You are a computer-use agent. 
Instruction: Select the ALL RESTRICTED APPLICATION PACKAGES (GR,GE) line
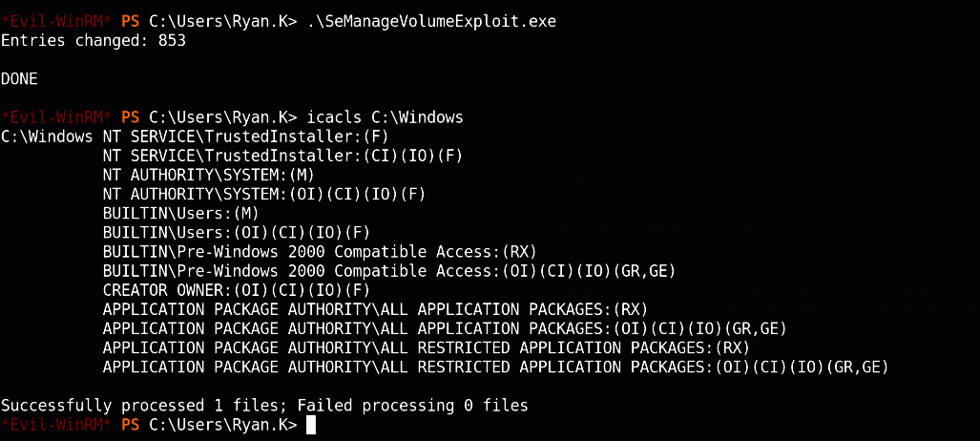point(496,367)
